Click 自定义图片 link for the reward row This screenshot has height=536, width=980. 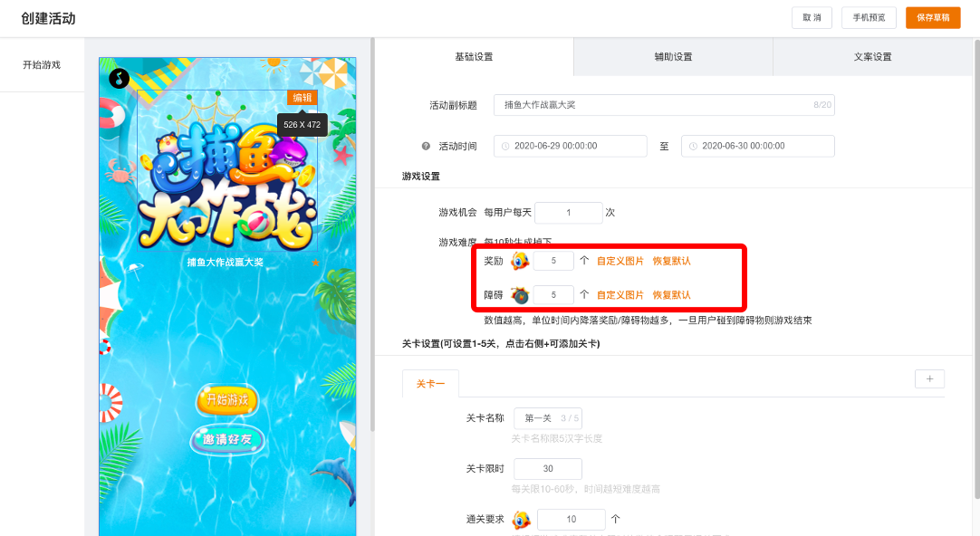coord(620,261)
